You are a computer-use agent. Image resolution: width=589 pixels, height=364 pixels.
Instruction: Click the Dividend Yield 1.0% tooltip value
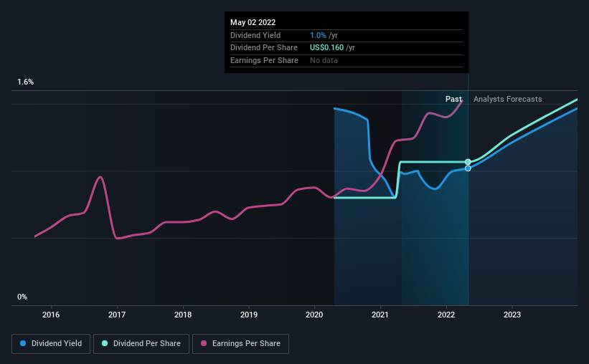[x=318, y=35]
